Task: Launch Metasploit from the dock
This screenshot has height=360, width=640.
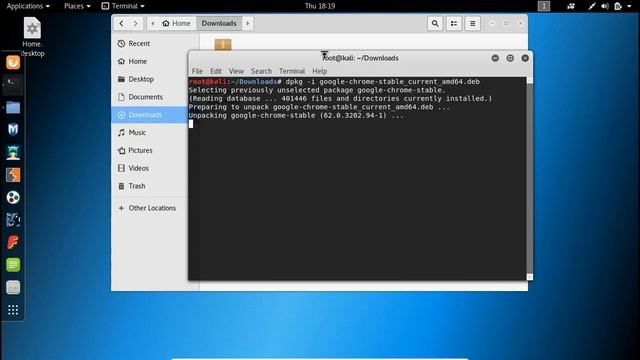Action: (x=13, y=130)
